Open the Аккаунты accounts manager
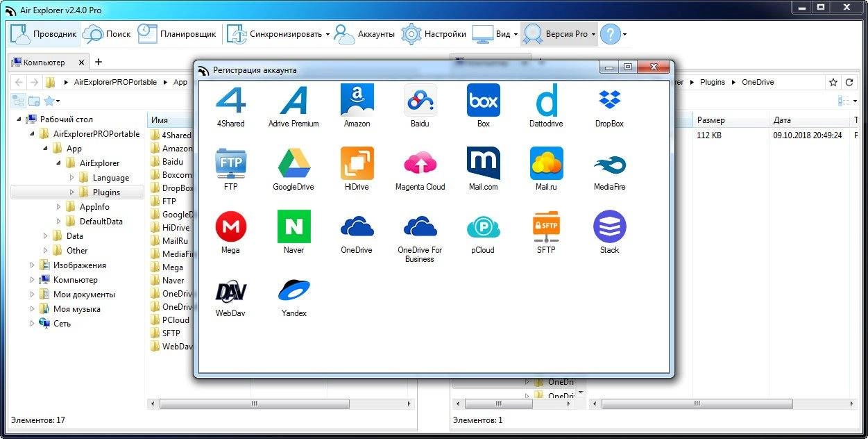Viewport: 868px width, 439px height. 364,33
